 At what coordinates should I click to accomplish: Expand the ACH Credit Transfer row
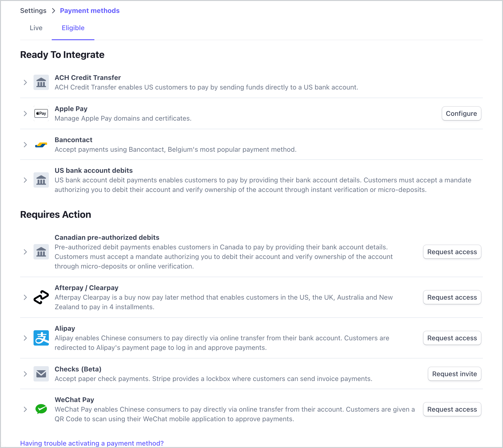click(25, 82)
